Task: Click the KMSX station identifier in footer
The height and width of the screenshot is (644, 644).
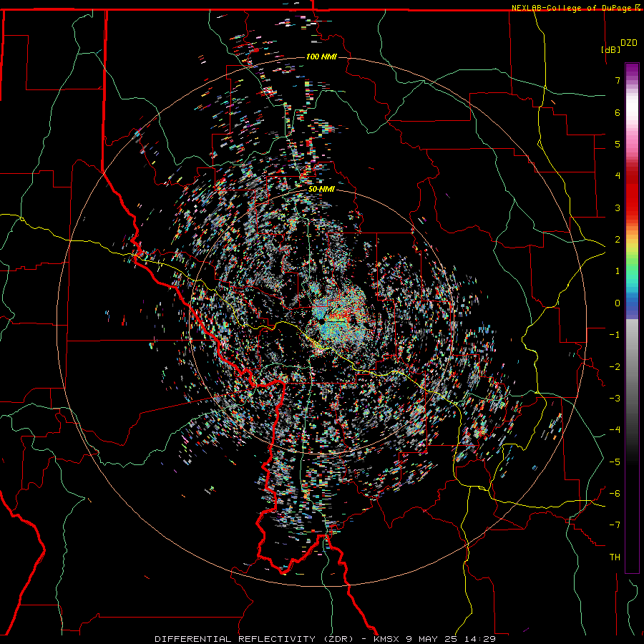Action: pyautogui.click(x=386, y=639)
